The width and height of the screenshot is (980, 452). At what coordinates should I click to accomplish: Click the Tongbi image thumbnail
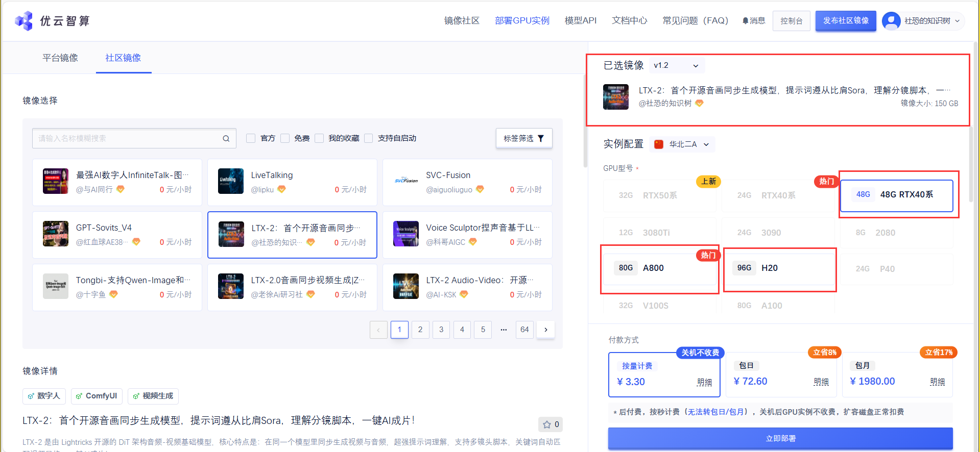(x=56, y=286)
